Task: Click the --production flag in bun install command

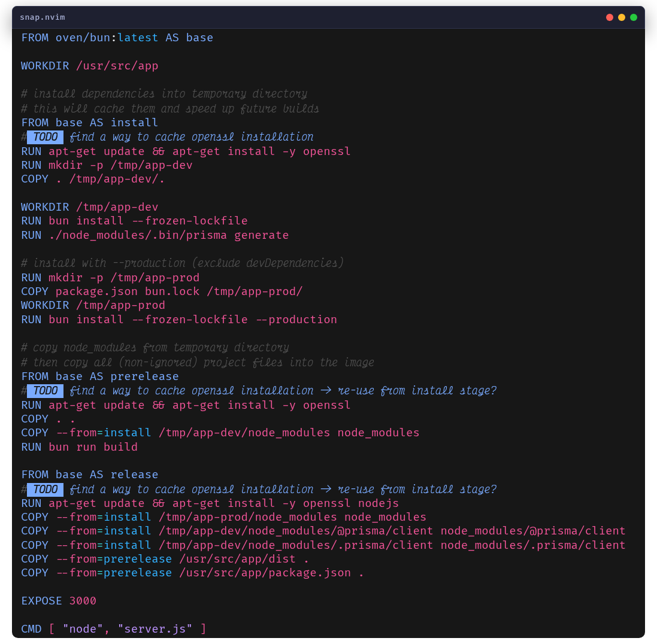Action: [x=296, y=320]
